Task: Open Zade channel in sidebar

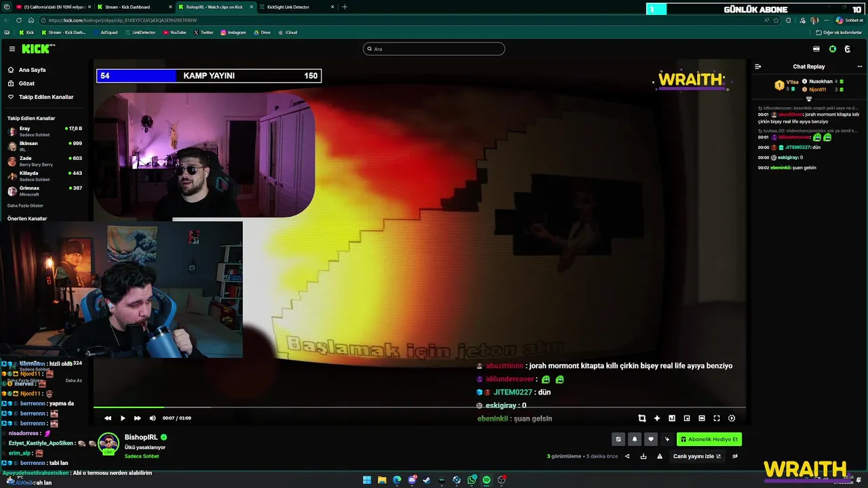Action: (45, 161)
